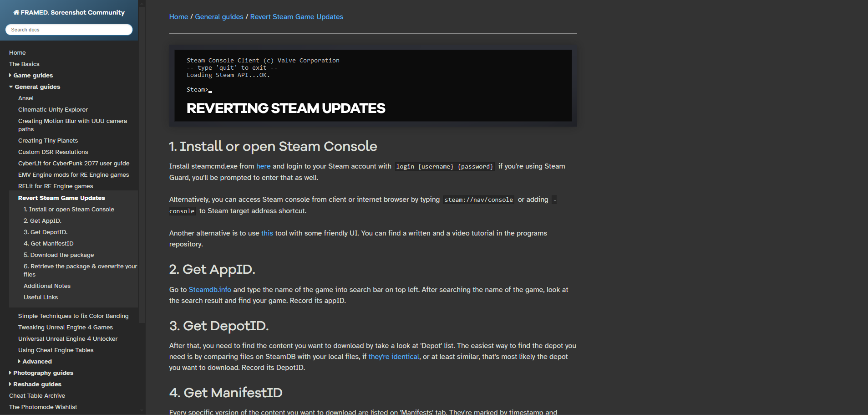Open EMV Engine mods for RE Engine games
The height and width of the screenshot is (415, 868).
point(73,175)
